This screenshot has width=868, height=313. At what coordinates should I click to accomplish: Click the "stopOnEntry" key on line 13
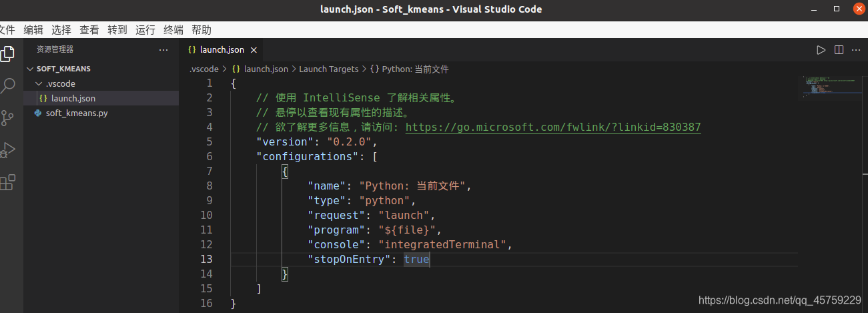[350, 259]
